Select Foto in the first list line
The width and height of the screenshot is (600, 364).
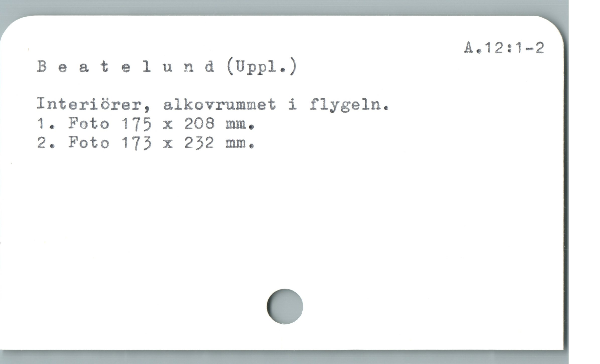point(89,124)
